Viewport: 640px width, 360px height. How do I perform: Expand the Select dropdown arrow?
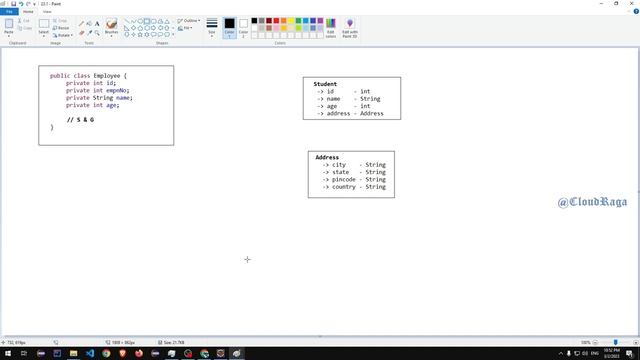coord(44,36)
